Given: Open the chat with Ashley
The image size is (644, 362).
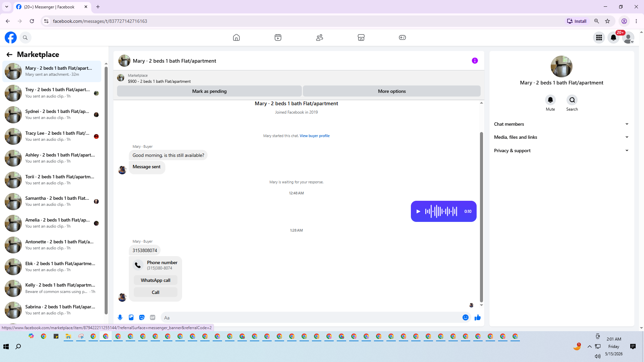Looking at the screenshot, I should (x=52, y=158).
